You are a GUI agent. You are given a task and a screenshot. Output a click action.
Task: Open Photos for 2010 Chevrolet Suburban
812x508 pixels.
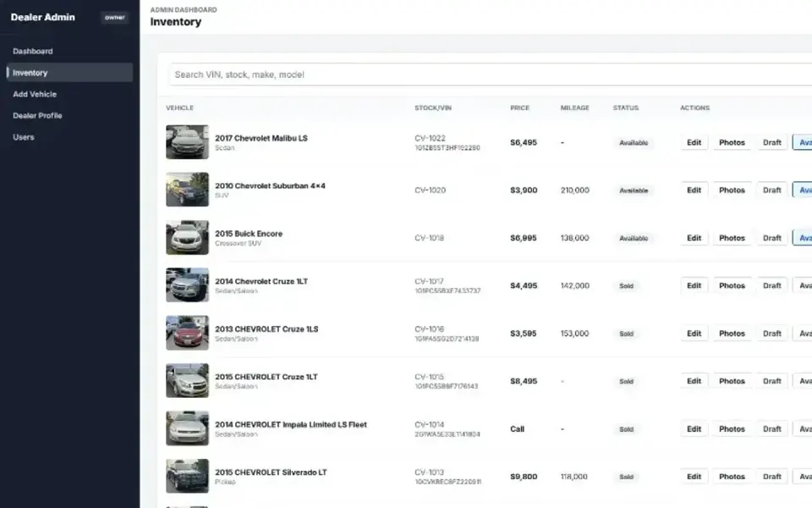pyautogui.click(x=732, y=190)
